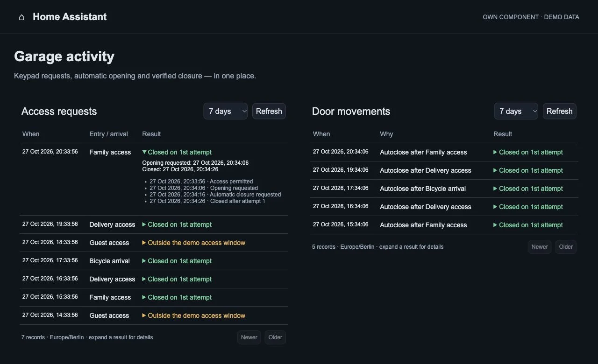Click the 'Entry / arrival' column header
Screen dimensions: 598x364
[x=108, y=134]
